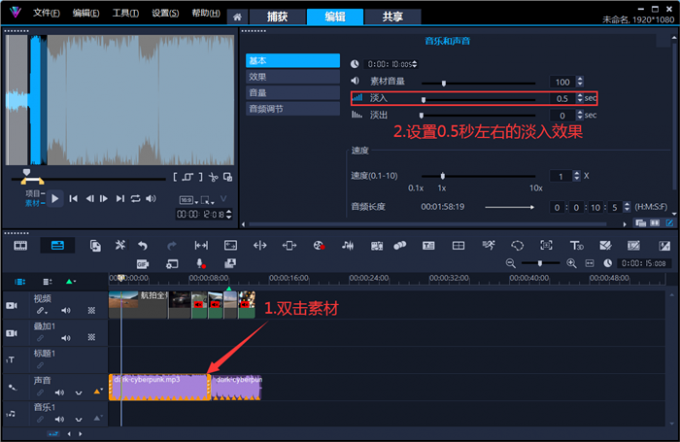Expand the 声音 track options chevron
680x442 pixels.
coord(78,393)
